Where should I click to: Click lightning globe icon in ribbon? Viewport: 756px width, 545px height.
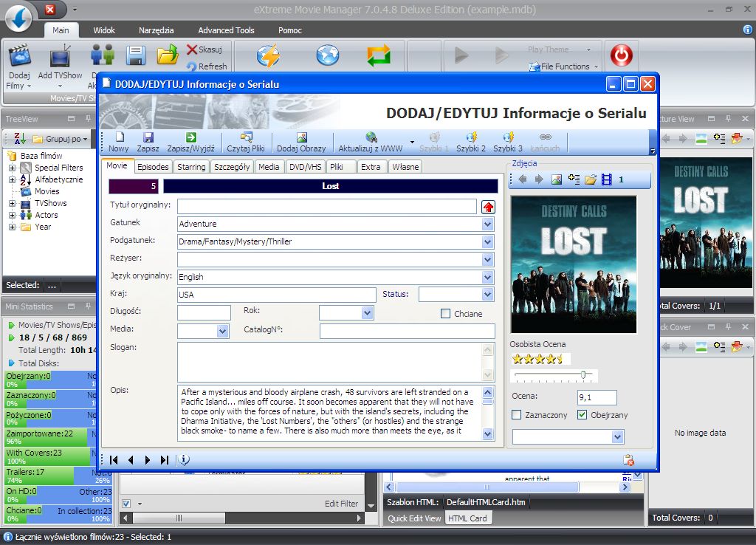coord(269,55)
